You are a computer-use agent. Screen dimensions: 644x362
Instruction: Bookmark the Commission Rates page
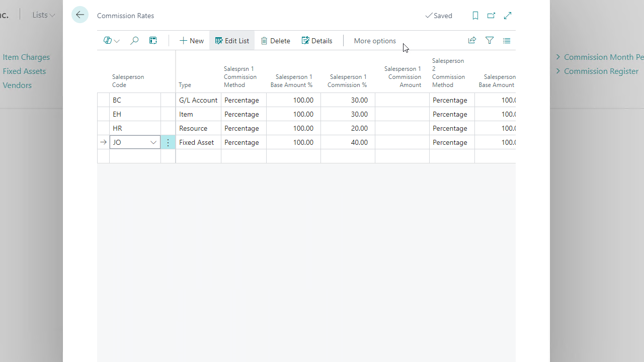(x=475, y=16)
